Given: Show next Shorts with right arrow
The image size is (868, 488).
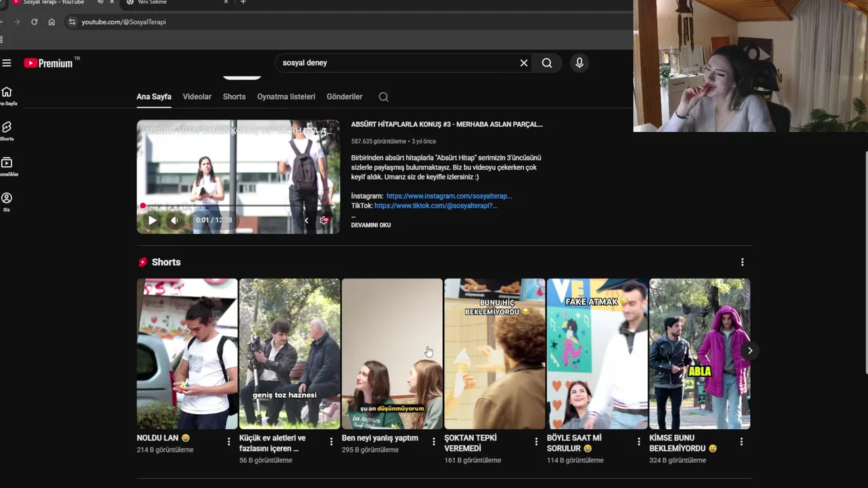Looking at the screenshot, I should (x=749, y=350).
